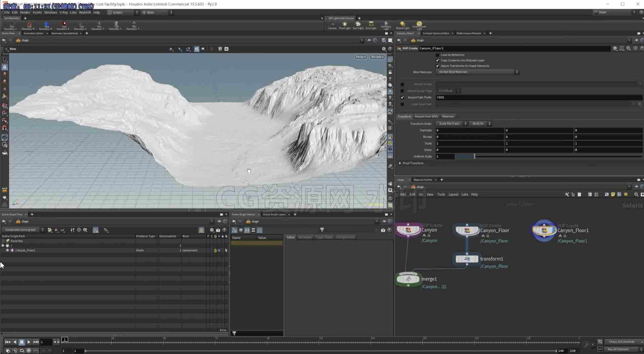Screen dimensions: 644x354
Task: Open the Transform Order dropdown
Action: point(451,124)
